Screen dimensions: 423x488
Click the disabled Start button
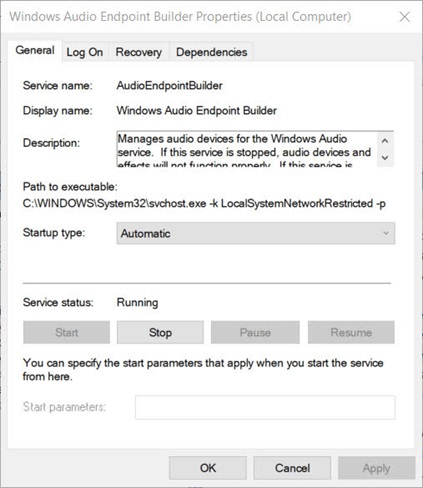[x=66, y=332]
